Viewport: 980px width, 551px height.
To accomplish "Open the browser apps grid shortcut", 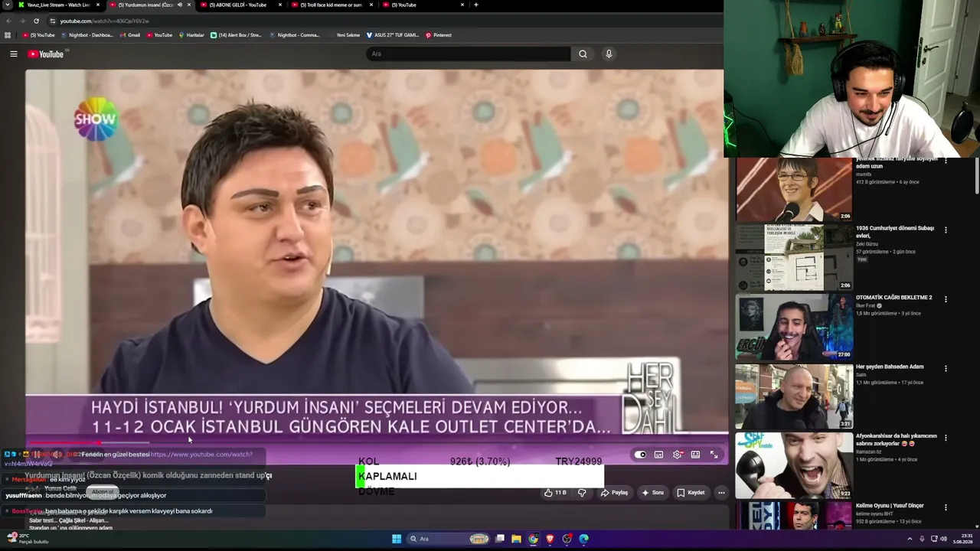I will pyautogui.click(x=8, y=35).
